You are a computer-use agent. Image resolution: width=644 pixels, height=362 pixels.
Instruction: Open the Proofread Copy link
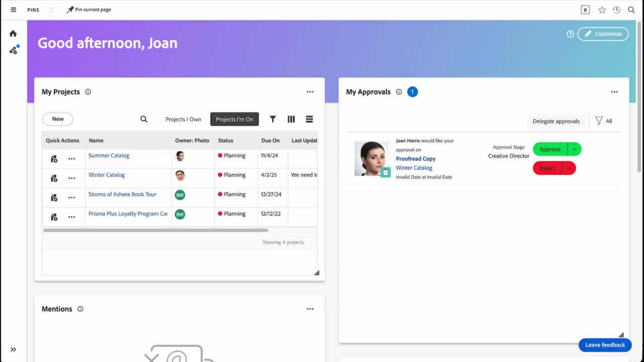(416, 159)
